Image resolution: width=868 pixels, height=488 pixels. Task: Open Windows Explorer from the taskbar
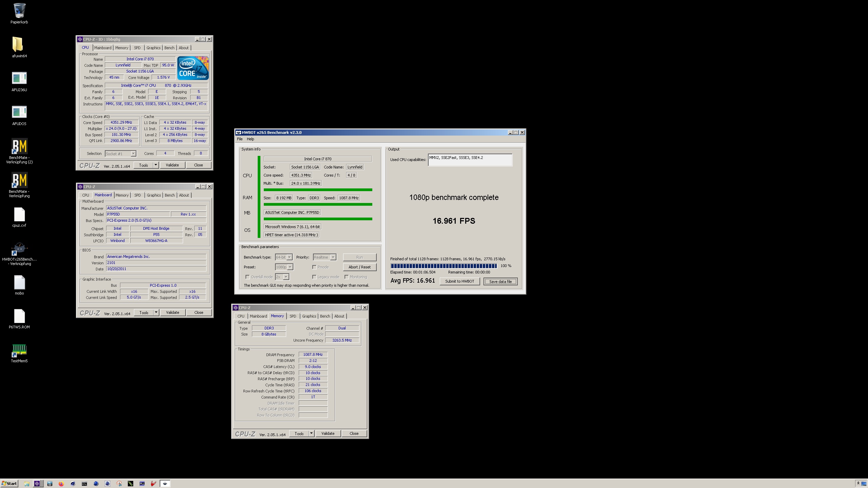26,484
